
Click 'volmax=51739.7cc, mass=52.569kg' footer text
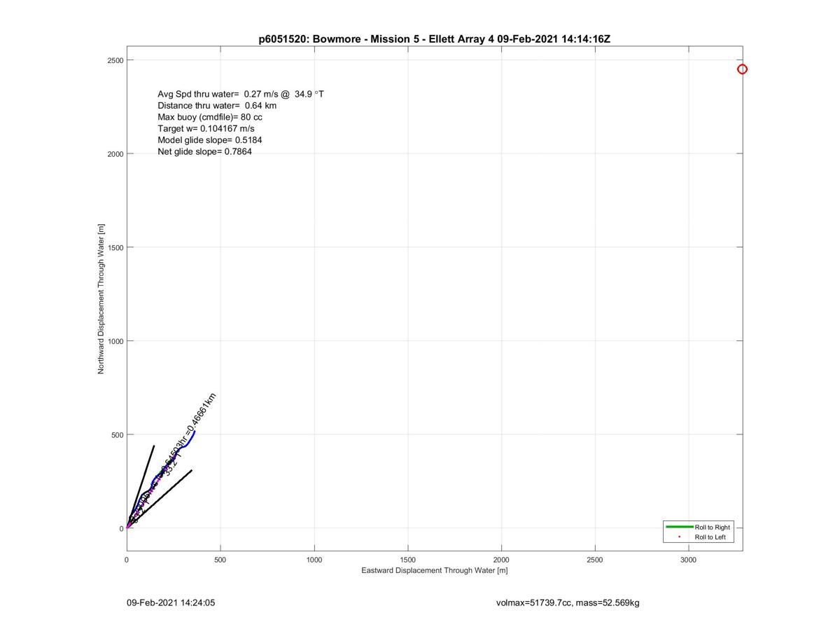[x=567, y=602]
